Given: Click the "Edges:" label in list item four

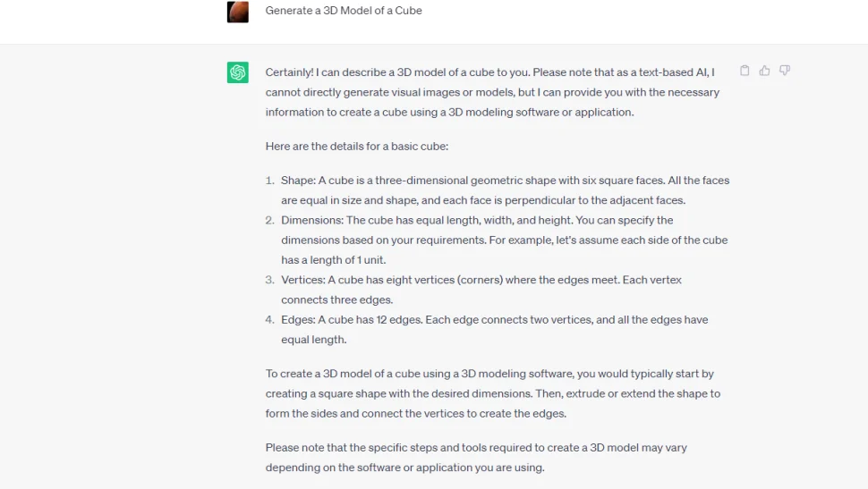Looking at the screenshot, I should [x=298, y=320].
